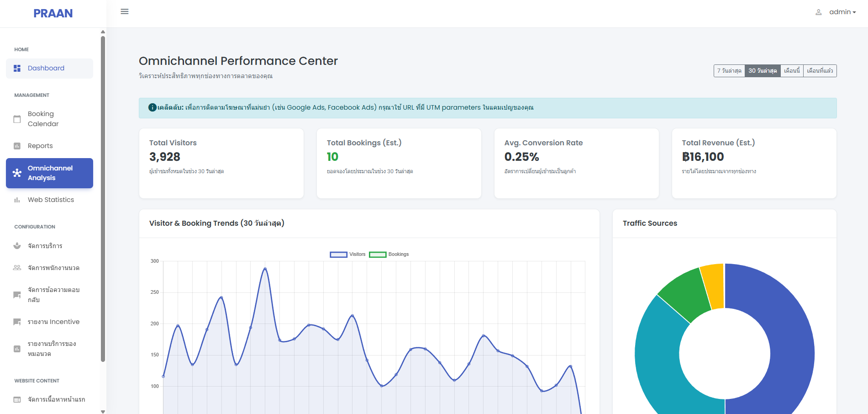Click the hamburger menu icon

(124, 11)
